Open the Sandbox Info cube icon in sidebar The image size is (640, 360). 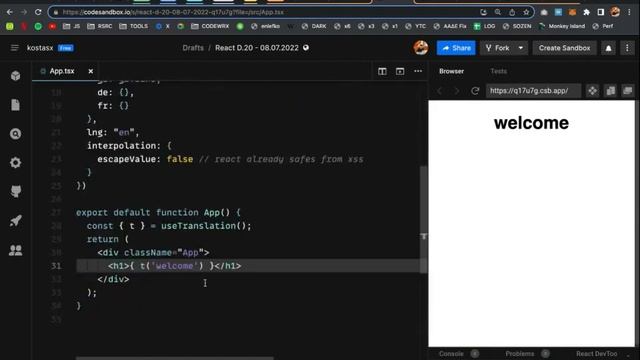tap(16, 76)
